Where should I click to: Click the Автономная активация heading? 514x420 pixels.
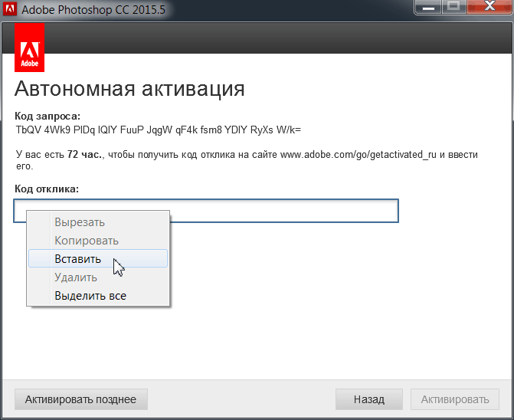pyautogui.click(x=129, y=89)
